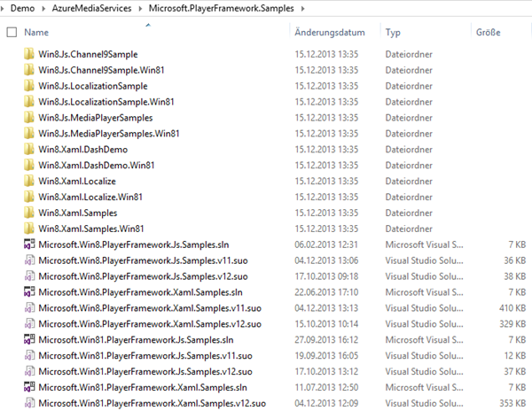532x411 pixels.
Task: Click date 15.10.2013 10:14
Action: coord(326,324)
